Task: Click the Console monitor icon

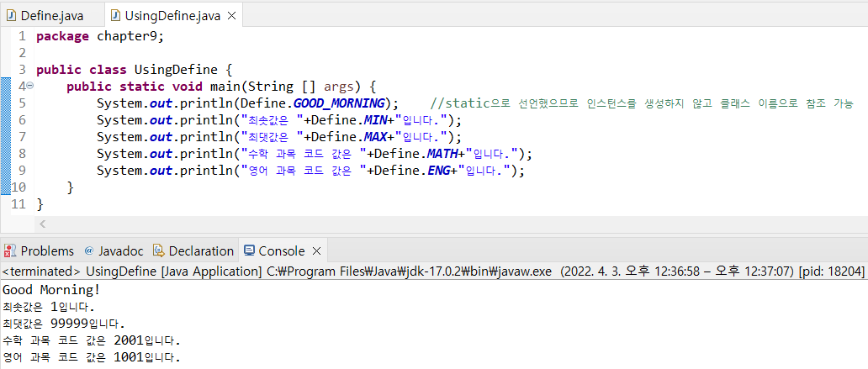Action: click(x=249, y=250)
